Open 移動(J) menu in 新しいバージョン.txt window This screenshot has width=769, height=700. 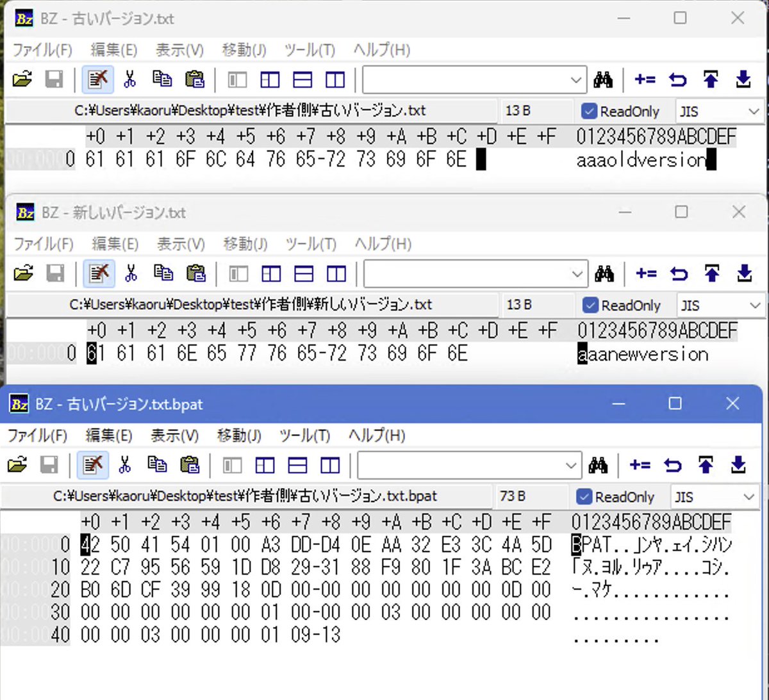point(245,244)
